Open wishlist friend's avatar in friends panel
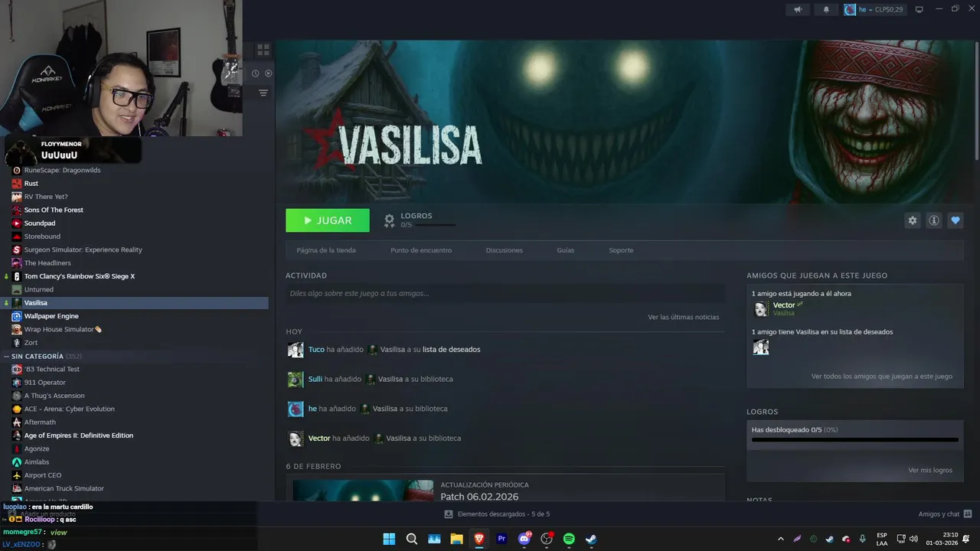 761,347
